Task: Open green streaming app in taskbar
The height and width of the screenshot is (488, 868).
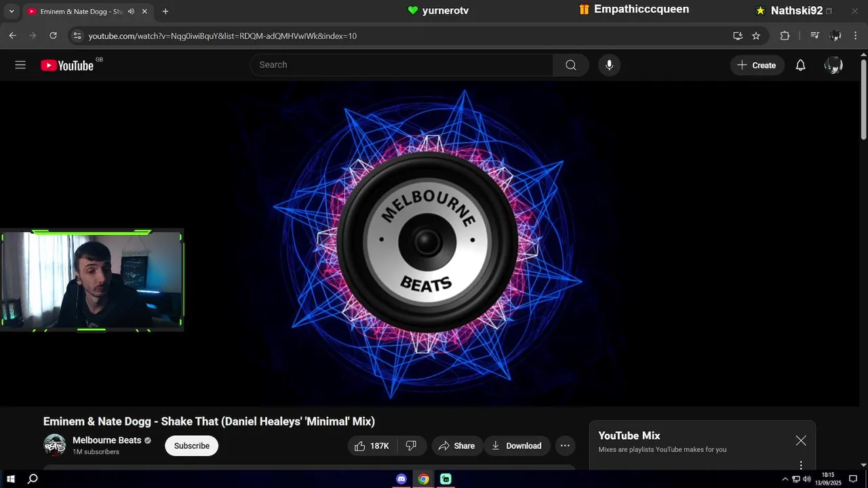Action: coord(446,479)
